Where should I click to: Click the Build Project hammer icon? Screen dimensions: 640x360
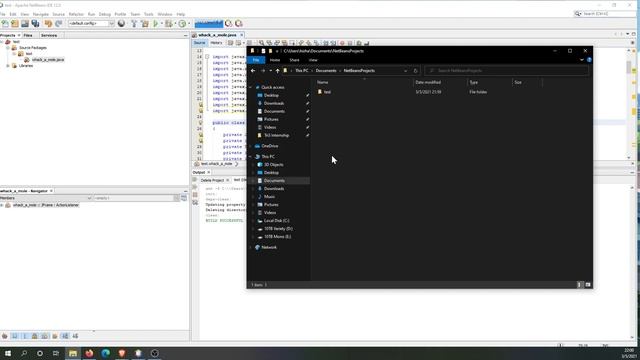134,24
